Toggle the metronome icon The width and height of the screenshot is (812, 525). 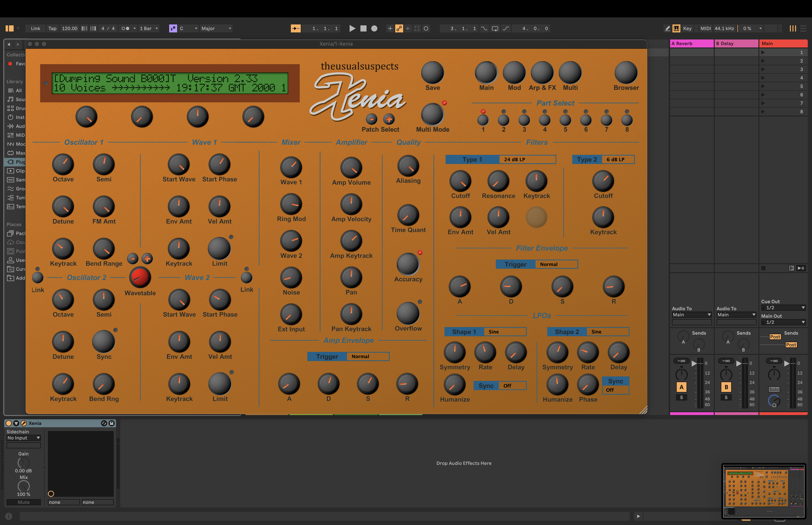pos(125,29)
